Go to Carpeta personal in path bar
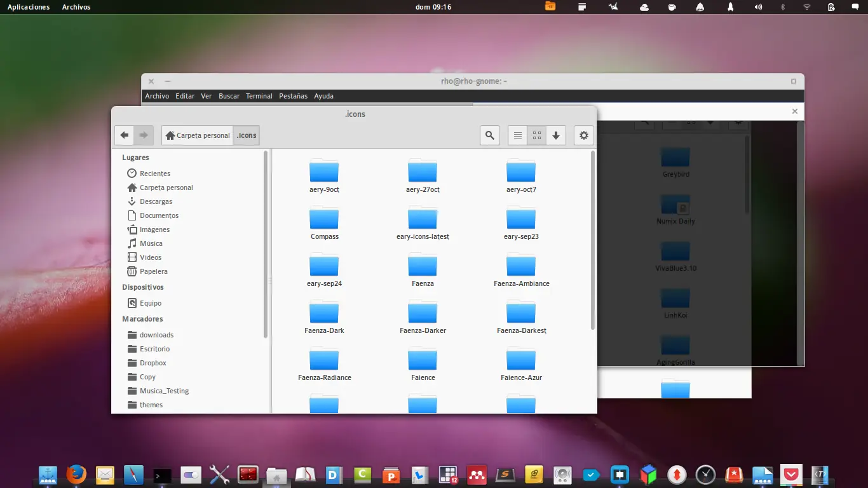This screenshot has width=868, height=488. pyautogui.click(x=198, y=135)
